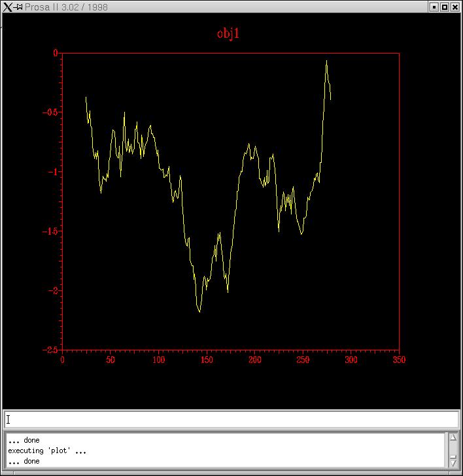Click the highest peak of the yellow curve
Image resolution: width=463 pixels, height=476 pixels.
pyautogui.click(x=326, y=61)
